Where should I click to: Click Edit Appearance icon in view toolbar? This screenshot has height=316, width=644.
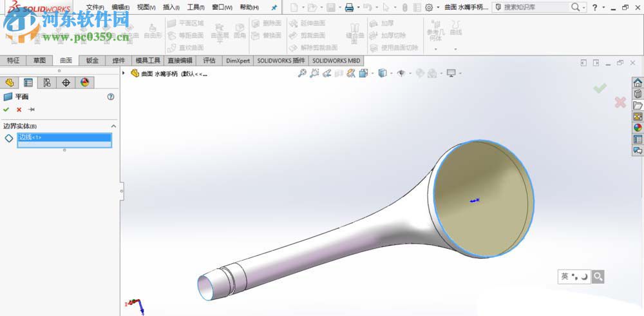[420, 74]
